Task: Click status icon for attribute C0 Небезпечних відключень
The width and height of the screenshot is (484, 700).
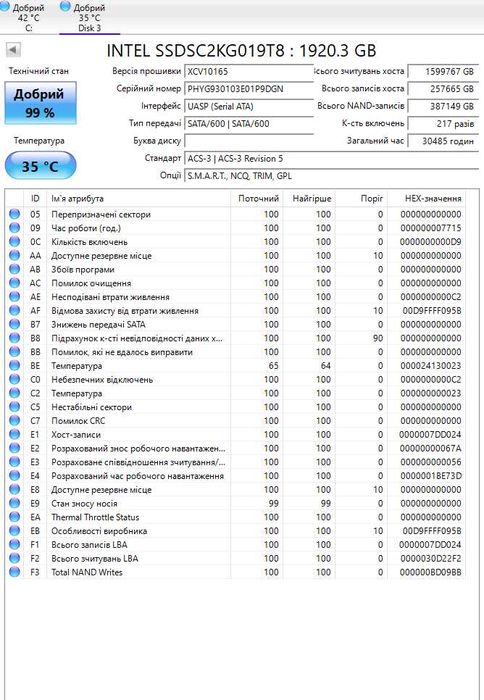Action: click(x=15, y=379)
